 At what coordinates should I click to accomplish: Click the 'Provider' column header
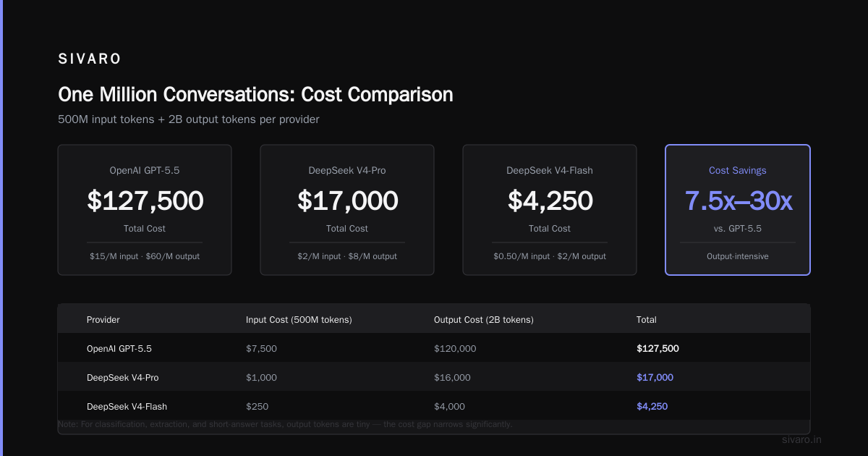(103, 319)
